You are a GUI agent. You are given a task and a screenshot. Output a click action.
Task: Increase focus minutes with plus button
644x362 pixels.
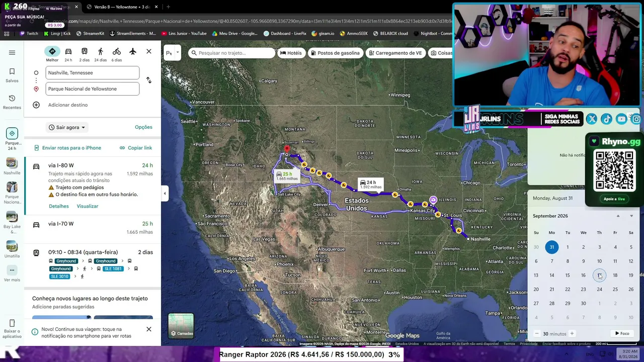[572, 334]
